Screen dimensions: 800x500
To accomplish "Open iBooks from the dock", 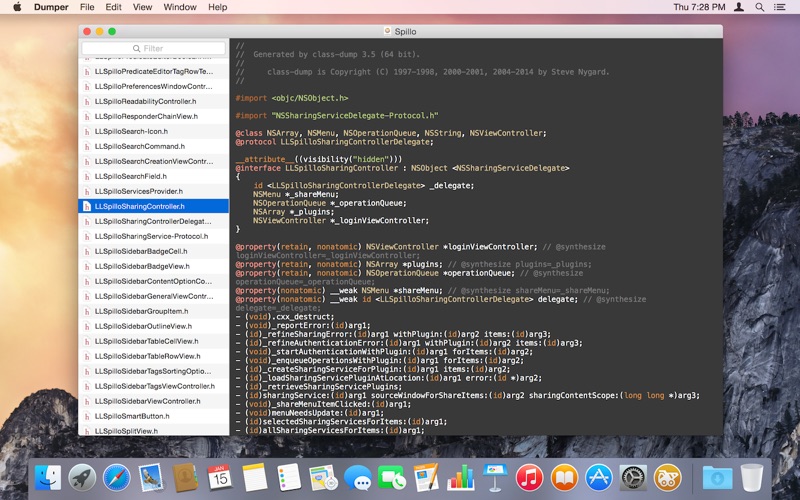I will (x=565, y=477).
